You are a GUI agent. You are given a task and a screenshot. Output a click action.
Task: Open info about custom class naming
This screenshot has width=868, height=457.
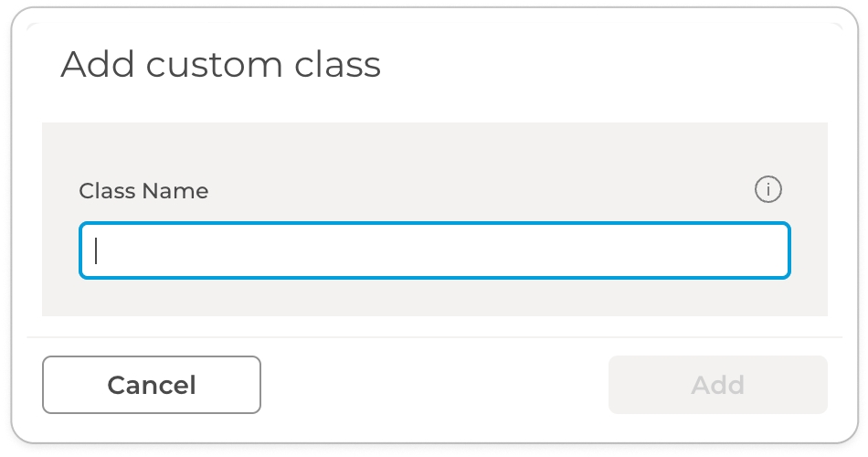click(768, 190)
